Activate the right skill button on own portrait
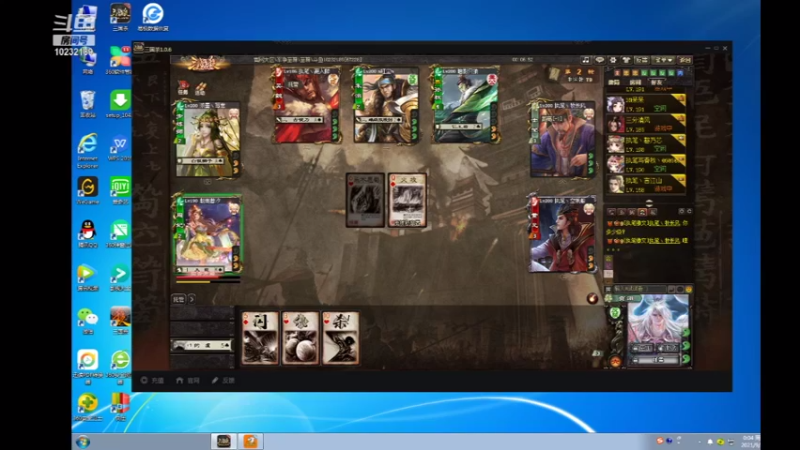This screenshot has height=450, width=800. coord(668,348)
